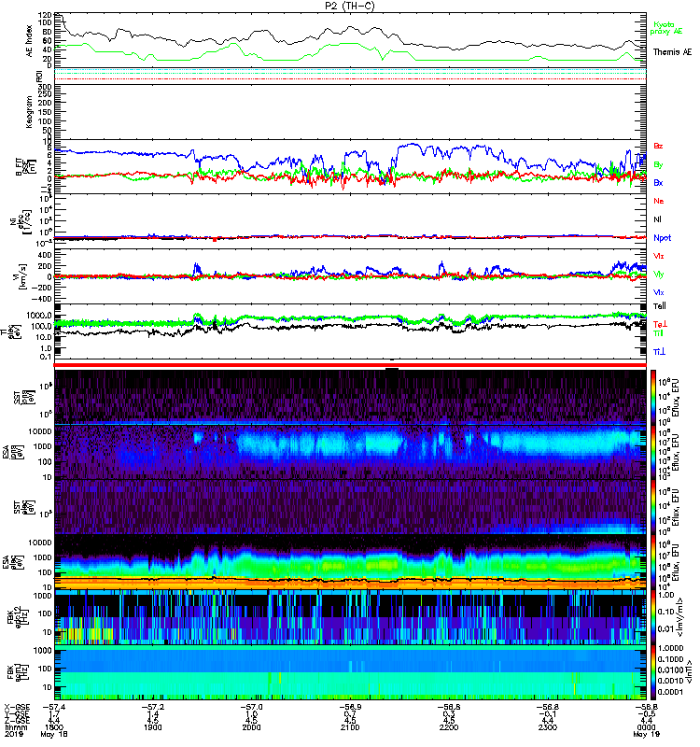Click the B_FIT GSE [nT] axis title

[26, 167]
